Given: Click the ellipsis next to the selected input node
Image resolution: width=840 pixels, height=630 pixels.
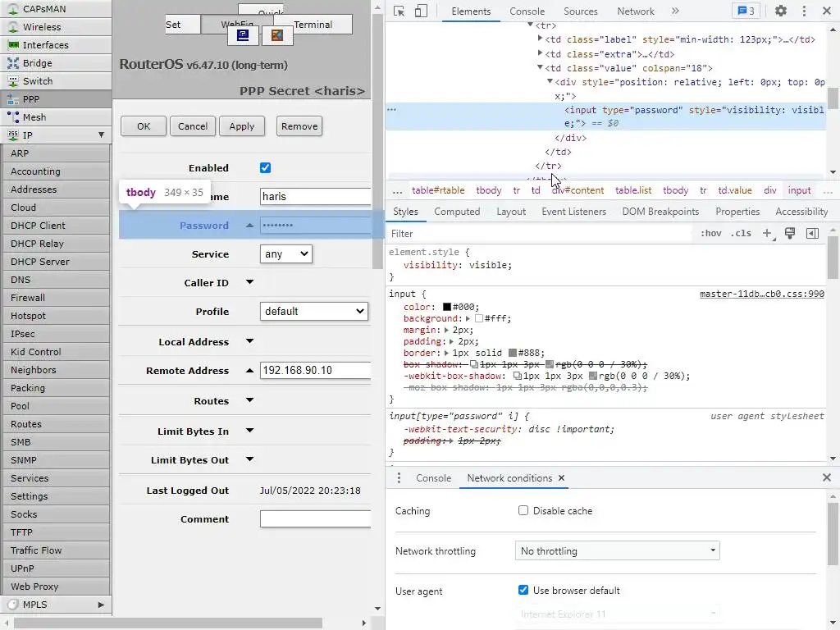Looking at the screenshot, I should tap(391, 109).
